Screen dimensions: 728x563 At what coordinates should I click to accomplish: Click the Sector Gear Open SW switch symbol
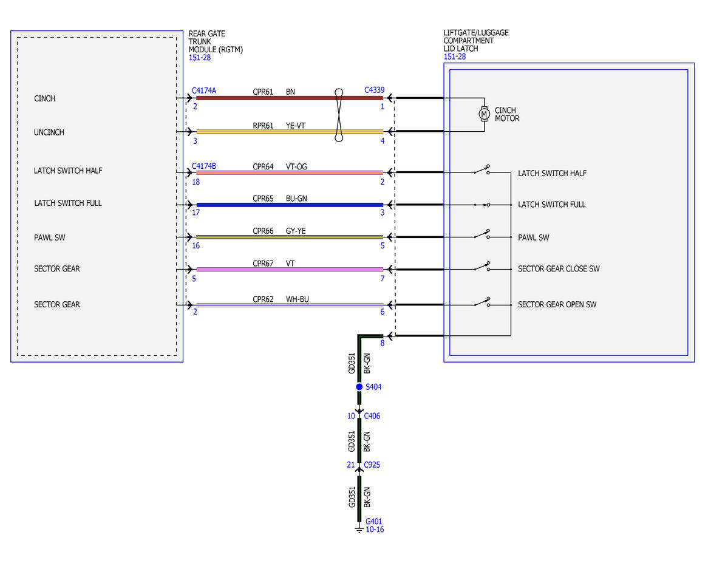tap(482, 302)
